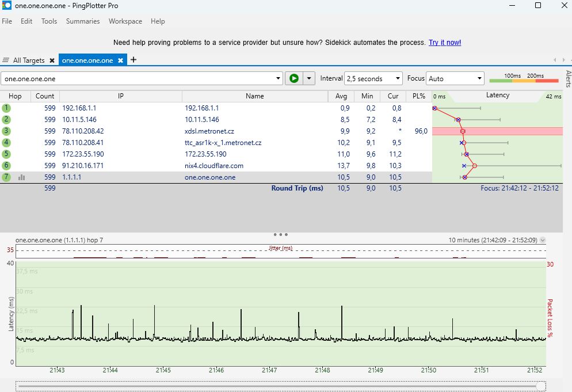Screen dimensions: 572x392
Task: Expand the 10 minutes timeline range chevron
Action: point(543,240)
